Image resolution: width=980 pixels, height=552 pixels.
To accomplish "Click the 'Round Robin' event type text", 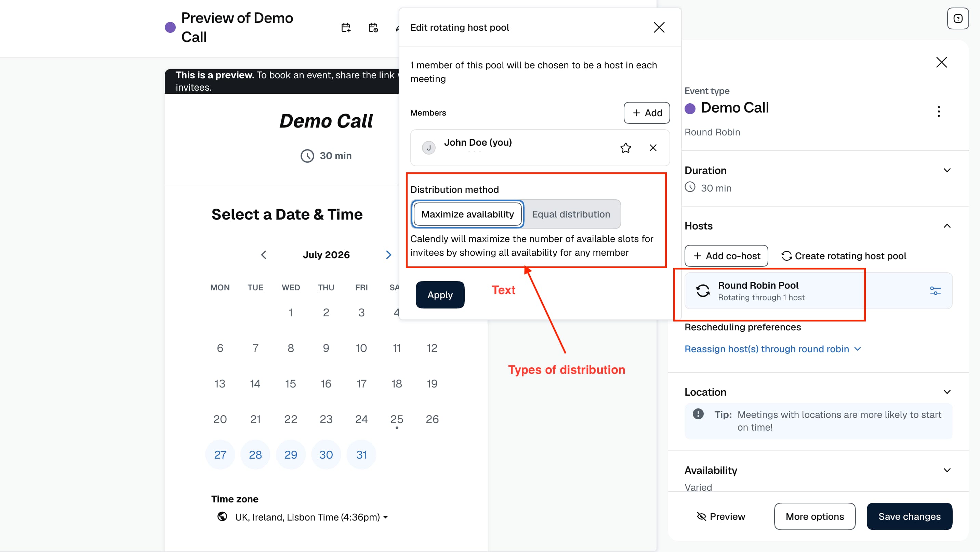I will click(712, 132).
